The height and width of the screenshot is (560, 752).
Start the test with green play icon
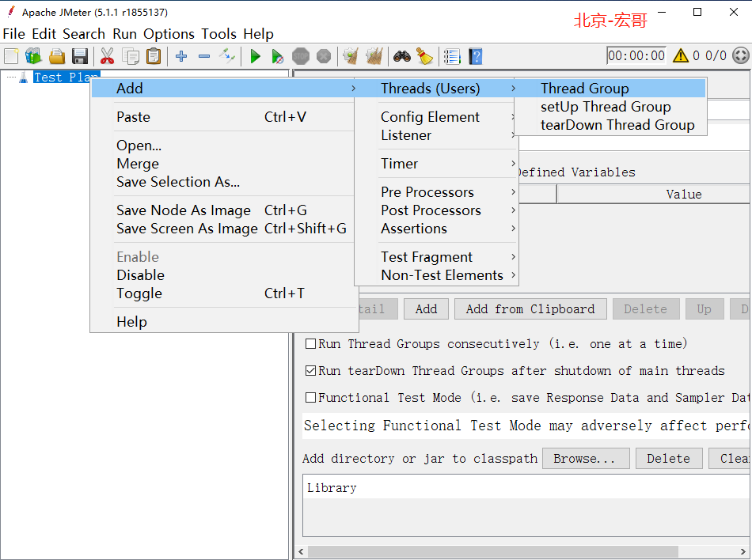pos(255,56)
